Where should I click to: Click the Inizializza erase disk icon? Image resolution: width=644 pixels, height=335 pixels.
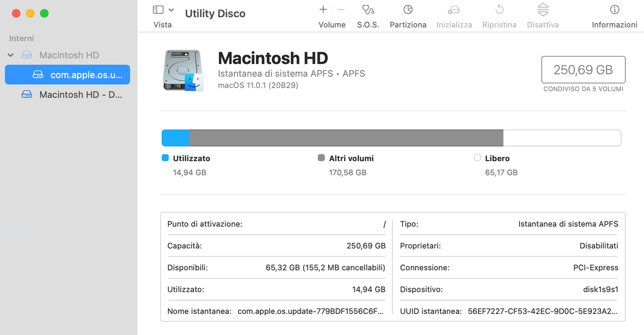coord(454,10)
